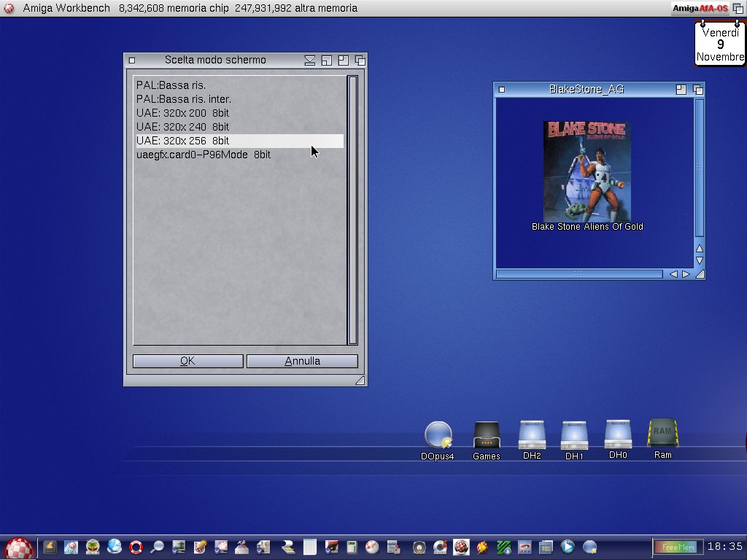The height and width of the screenshot is (560, 747).
Task: Launch the red lifebuoy help icon in taskbar
Action: 136,547
